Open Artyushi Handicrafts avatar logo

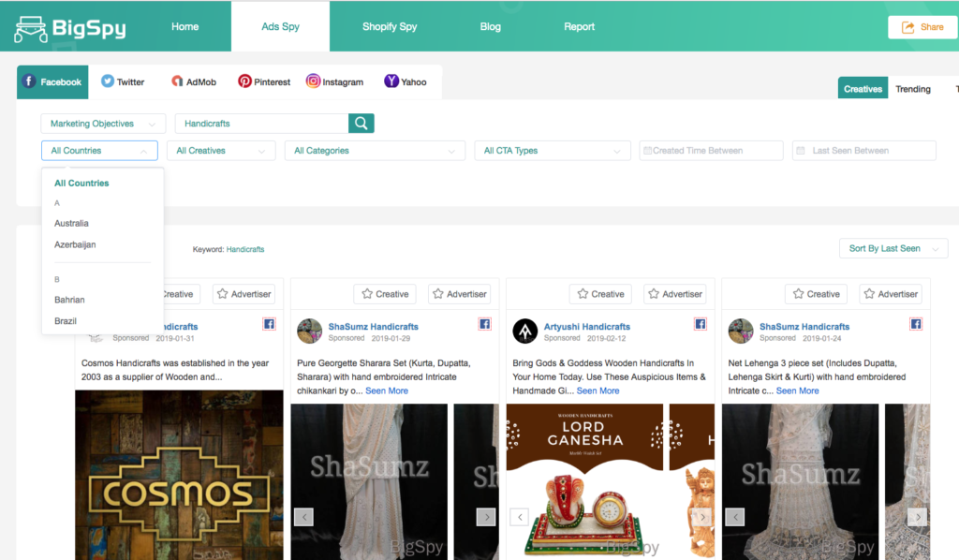[524, 332]
